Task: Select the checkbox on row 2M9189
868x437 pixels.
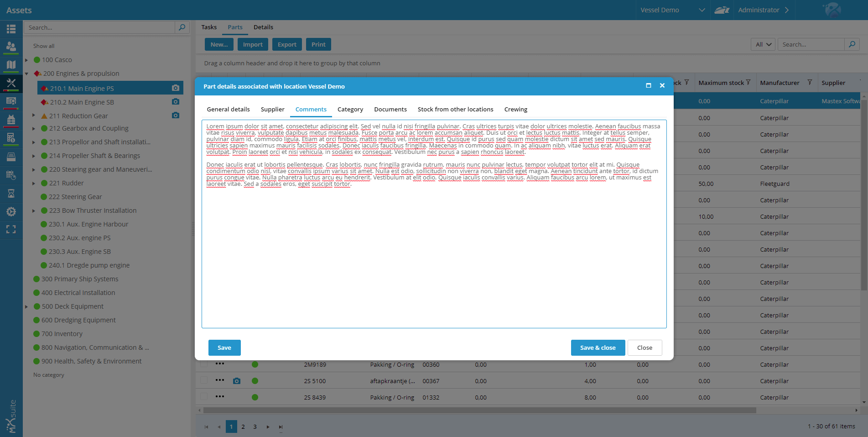Action: point(204,364)
